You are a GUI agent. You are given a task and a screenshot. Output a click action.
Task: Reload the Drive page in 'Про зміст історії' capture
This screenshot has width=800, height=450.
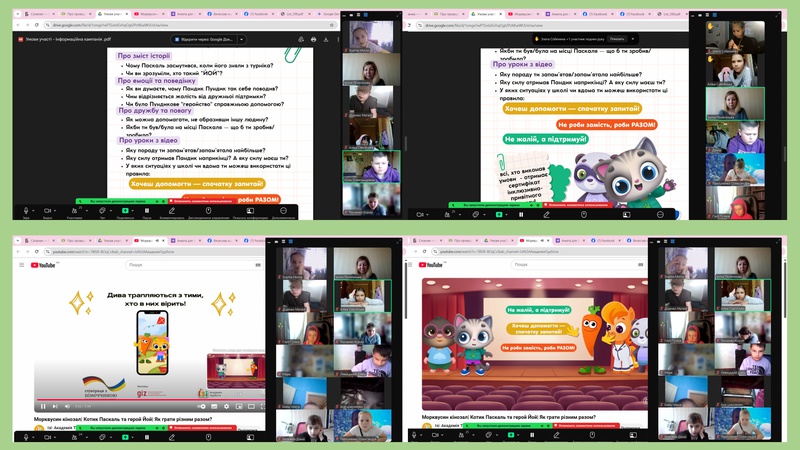[37, 24]
